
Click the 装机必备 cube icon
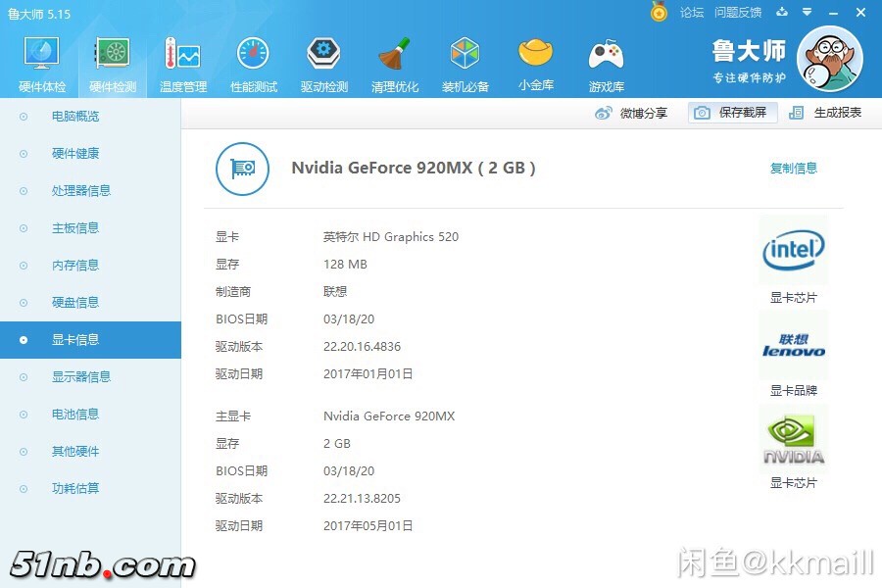coord(465,62)
